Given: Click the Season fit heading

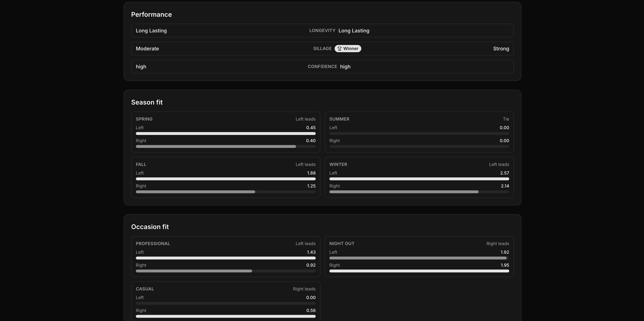Looking at the screenshot, I should (147, 102).
